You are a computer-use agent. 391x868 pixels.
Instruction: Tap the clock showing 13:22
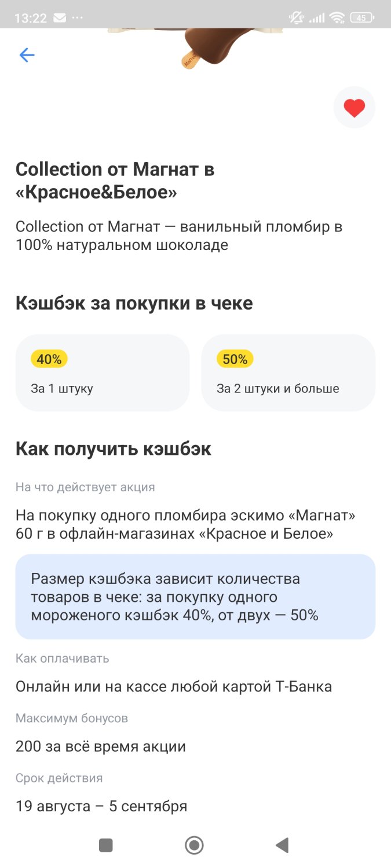(x=31, y=18)
